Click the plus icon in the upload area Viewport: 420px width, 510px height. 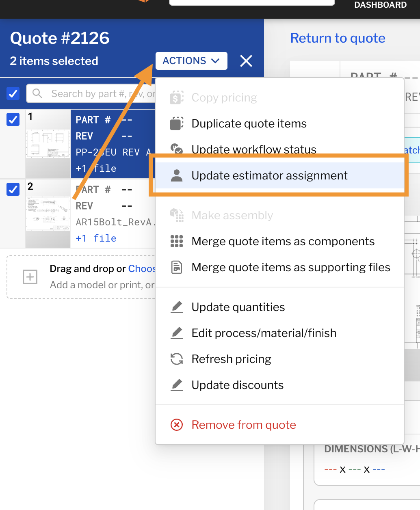[x=30, y=277]
